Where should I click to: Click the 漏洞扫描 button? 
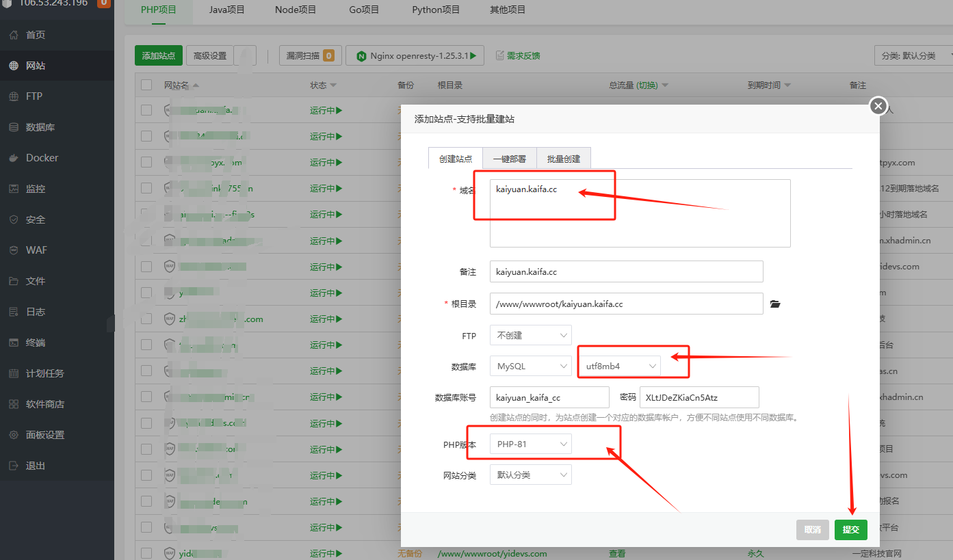pos(311,55)
